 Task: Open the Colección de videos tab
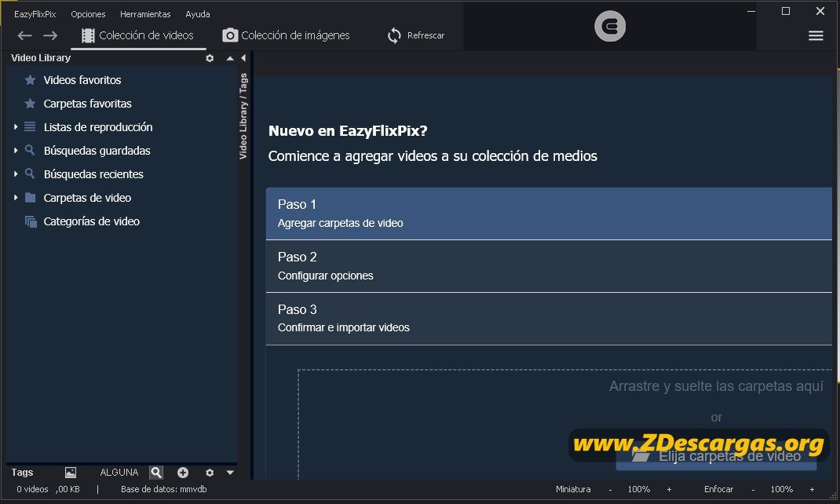(x=137, y=35)
